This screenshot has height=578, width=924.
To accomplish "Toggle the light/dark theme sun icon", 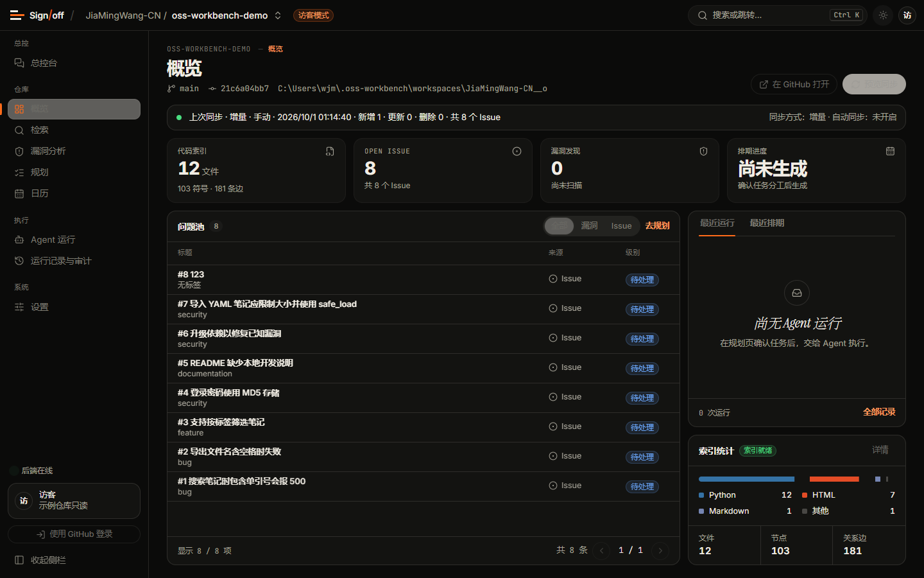I will point(883,15).
